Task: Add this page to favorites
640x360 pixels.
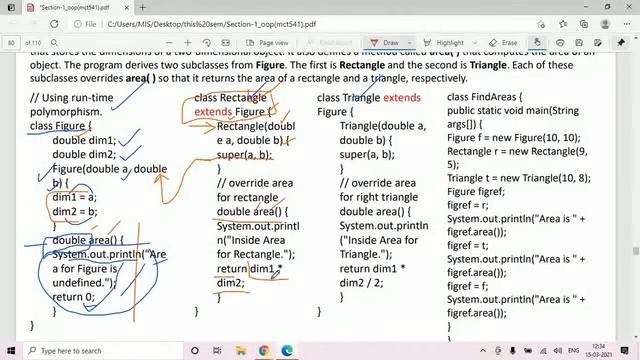Action: 541,24
